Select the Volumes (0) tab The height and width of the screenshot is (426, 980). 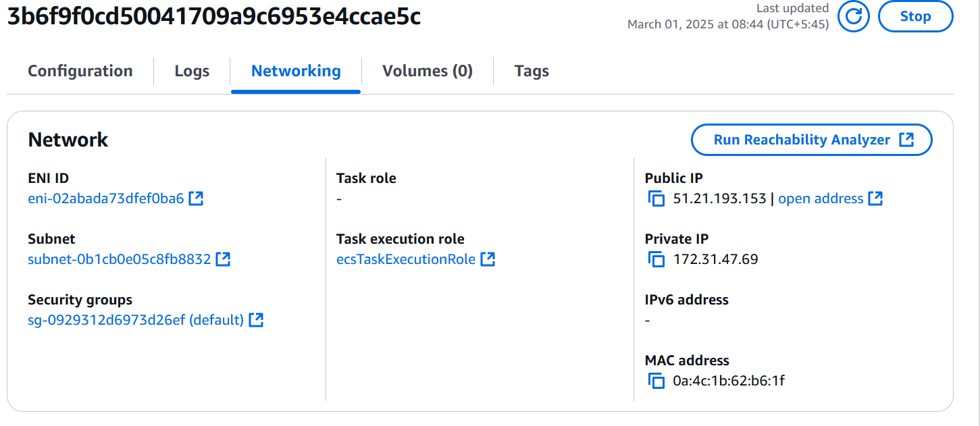click(x=427, y=71)
